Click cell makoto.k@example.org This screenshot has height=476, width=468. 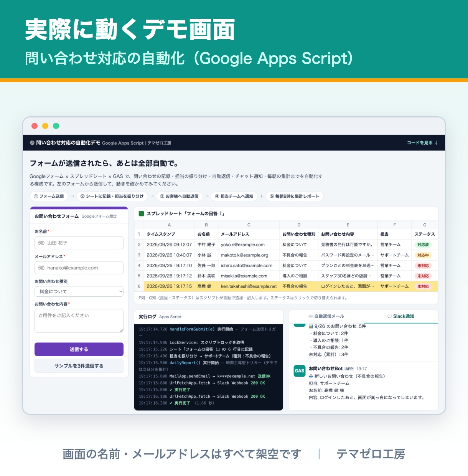click(x=249, y=255)
